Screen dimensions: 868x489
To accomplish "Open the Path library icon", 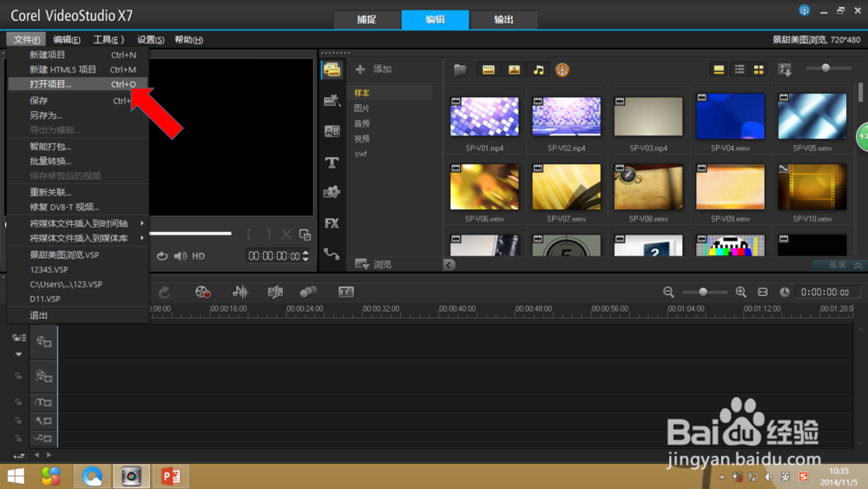I will point(332,254).
